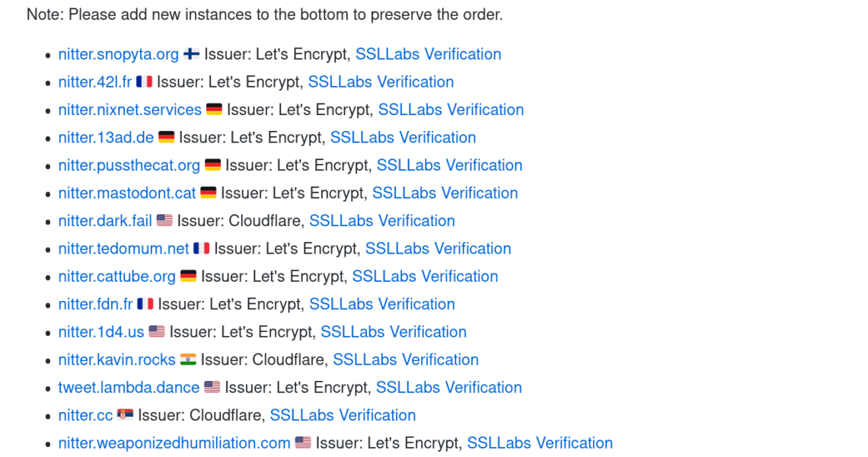Viewport: 868px width, 457px height.
Task: Visit the nitter.13ad.de instance
Action: (x=106, y=137)
